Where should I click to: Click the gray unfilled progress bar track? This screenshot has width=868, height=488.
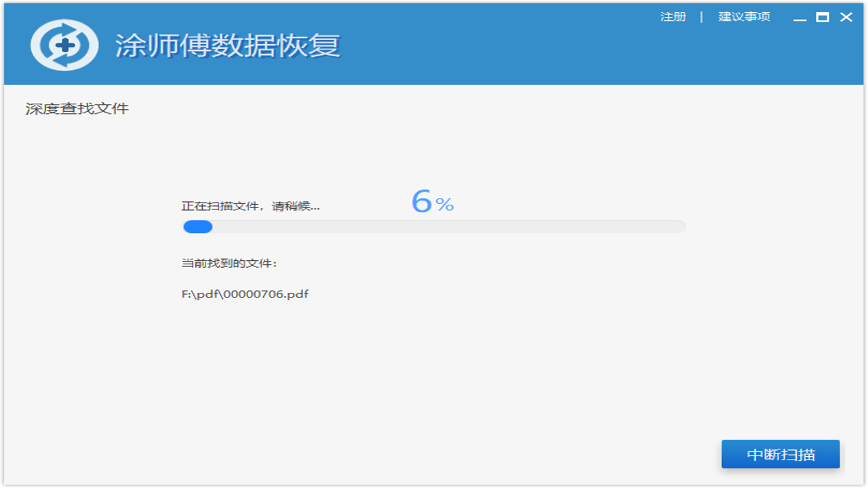(x=448, y=227)
